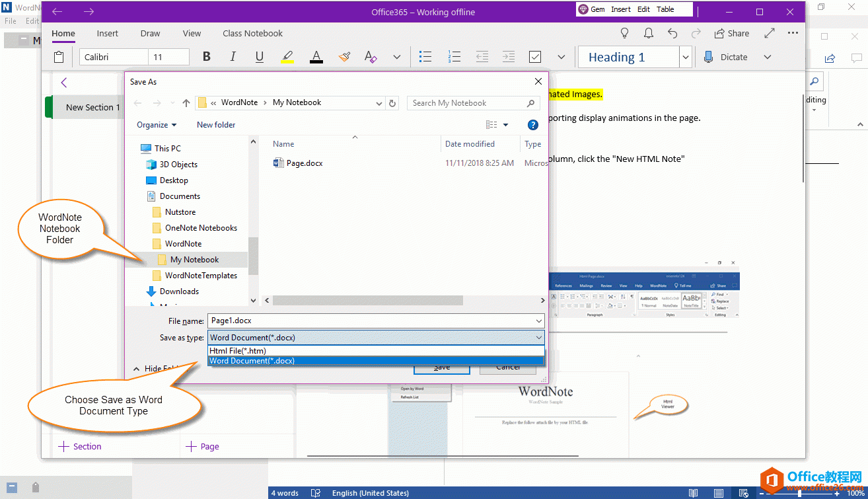Click the Bold formatting icon
868x499 pixels.
[207, 57]
